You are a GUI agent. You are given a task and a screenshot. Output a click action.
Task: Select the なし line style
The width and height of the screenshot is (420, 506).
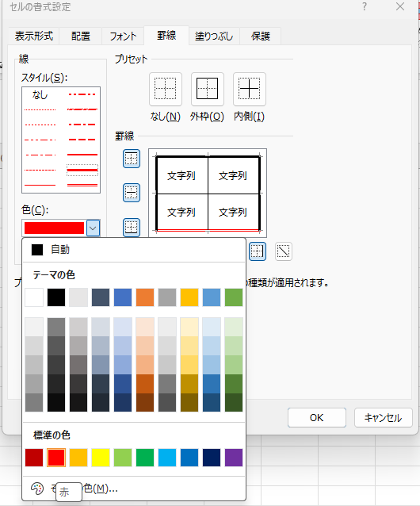click(x=40, y=94)
